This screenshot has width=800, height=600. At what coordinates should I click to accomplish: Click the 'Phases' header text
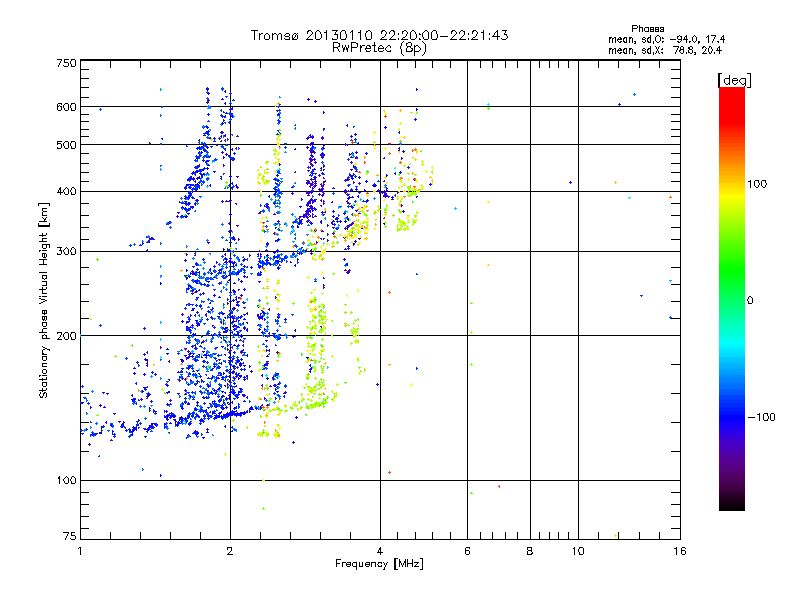click(647, 29)
